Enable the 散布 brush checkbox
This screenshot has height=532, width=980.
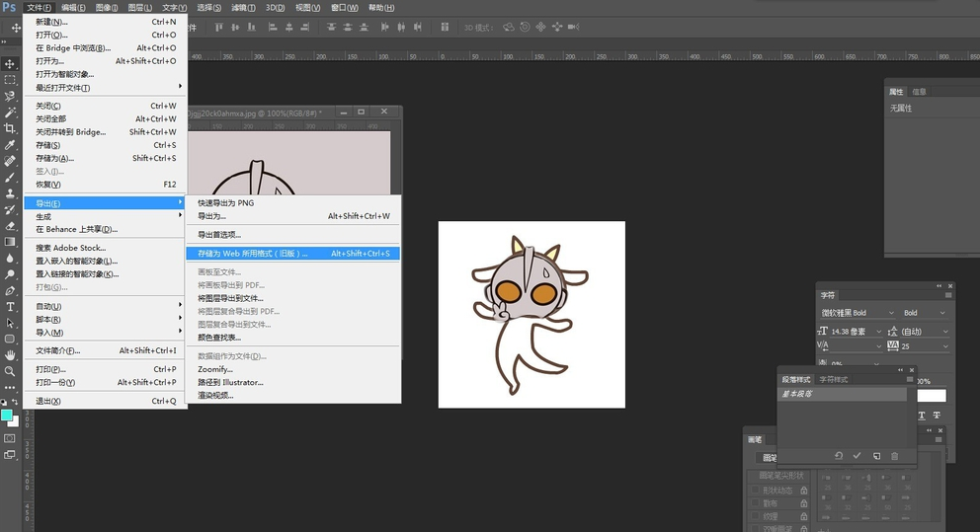755,502
